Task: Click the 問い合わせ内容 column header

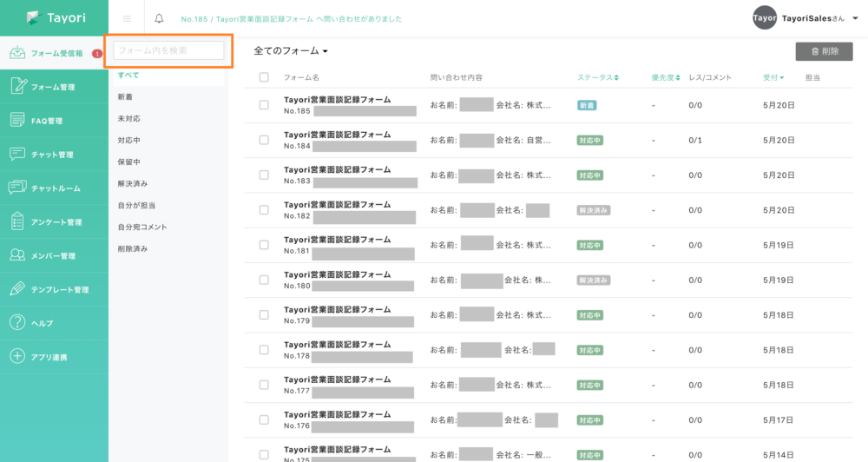Action: [457, 77]
